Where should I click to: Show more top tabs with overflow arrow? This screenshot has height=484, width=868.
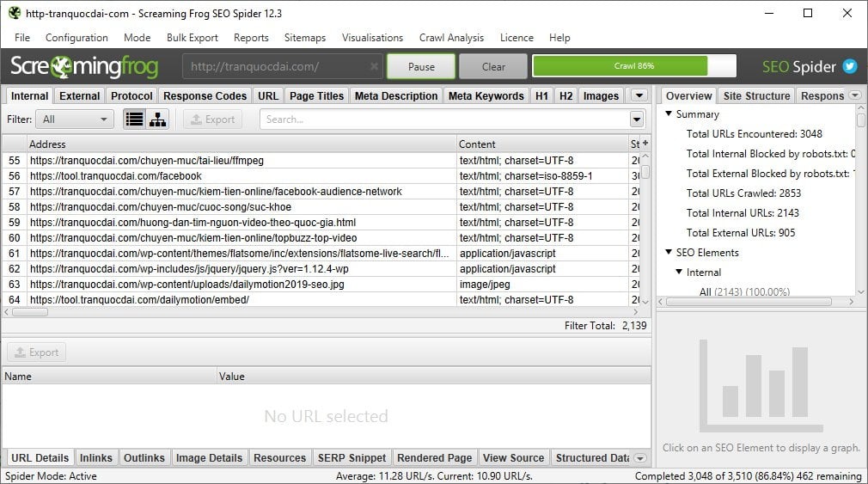(639, 96)
